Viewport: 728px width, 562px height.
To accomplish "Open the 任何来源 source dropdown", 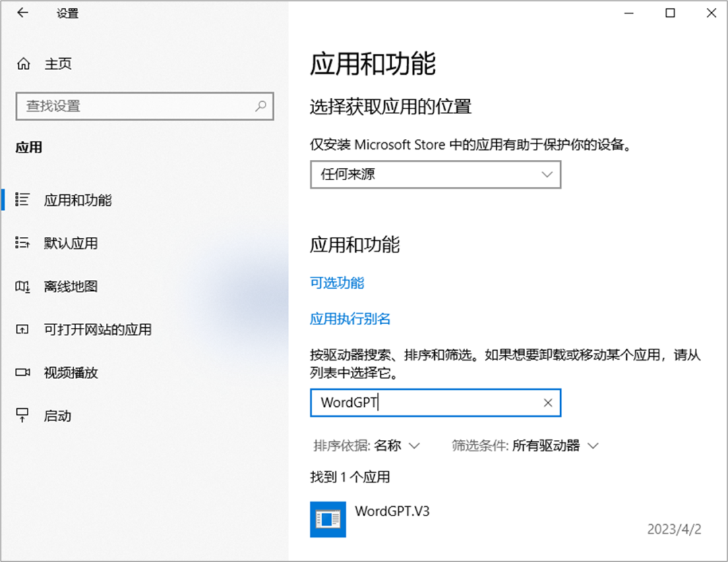I will coord(435,174).
